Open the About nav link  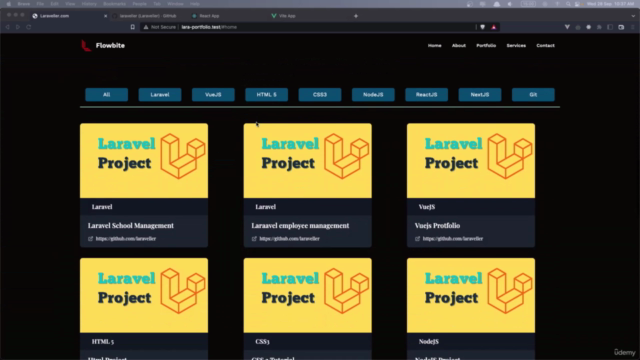click(x=458, y=46)
